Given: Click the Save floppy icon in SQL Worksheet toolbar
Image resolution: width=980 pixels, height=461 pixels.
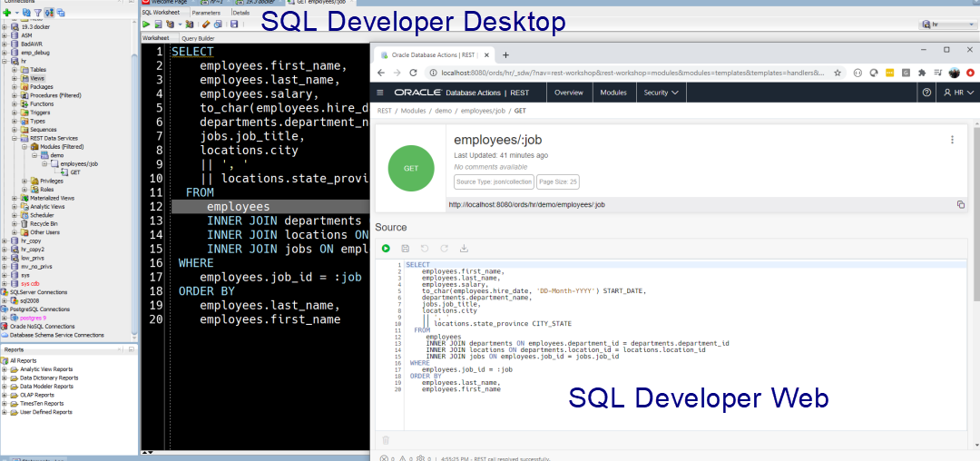Looking at the screenshot, I should pos(234,25).
